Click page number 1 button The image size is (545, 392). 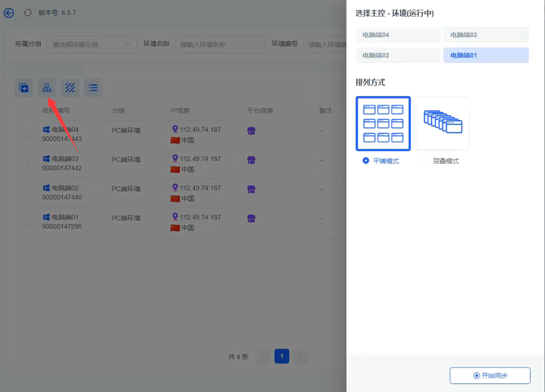[x=282, y=356]
